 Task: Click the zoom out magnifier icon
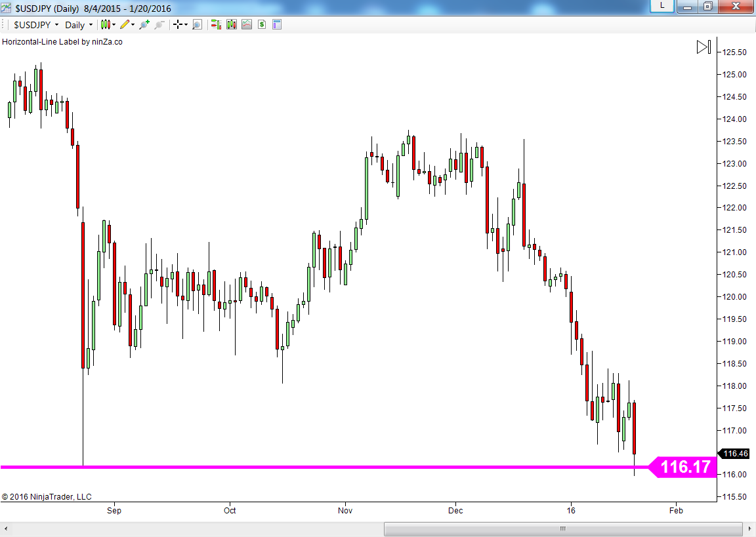tap(159, 24)
